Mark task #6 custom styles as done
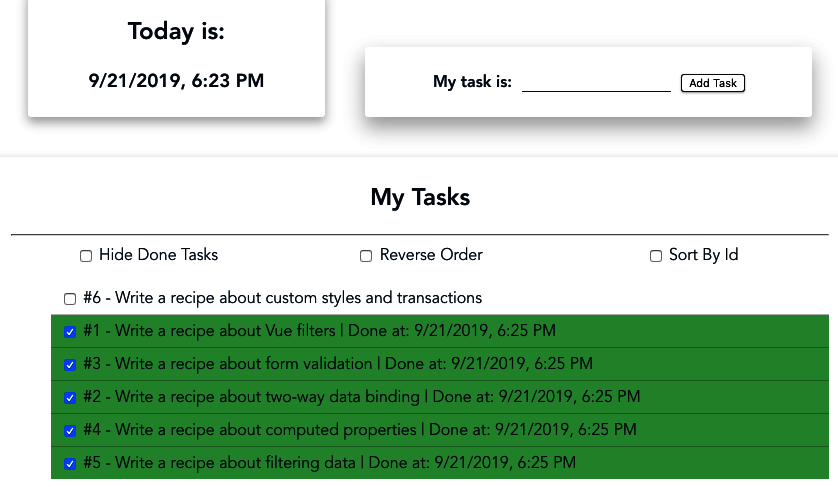This screenshot has width=838, height=487. click(69, 299)
